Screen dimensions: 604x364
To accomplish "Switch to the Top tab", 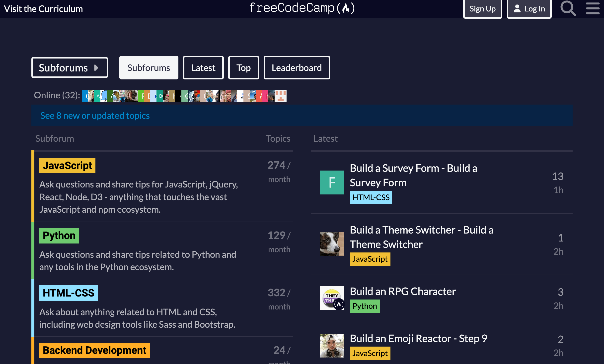I will [x=243, y=67].
